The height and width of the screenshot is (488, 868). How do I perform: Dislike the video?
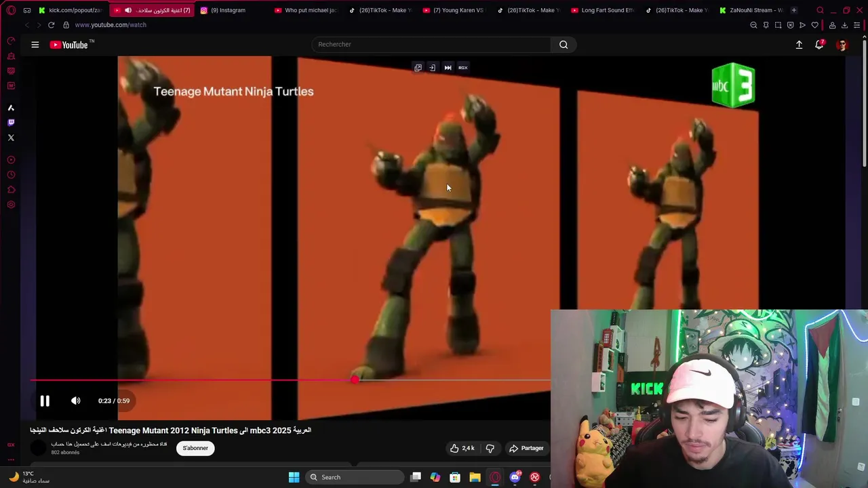pyautogui.click(x=490, y=448)
